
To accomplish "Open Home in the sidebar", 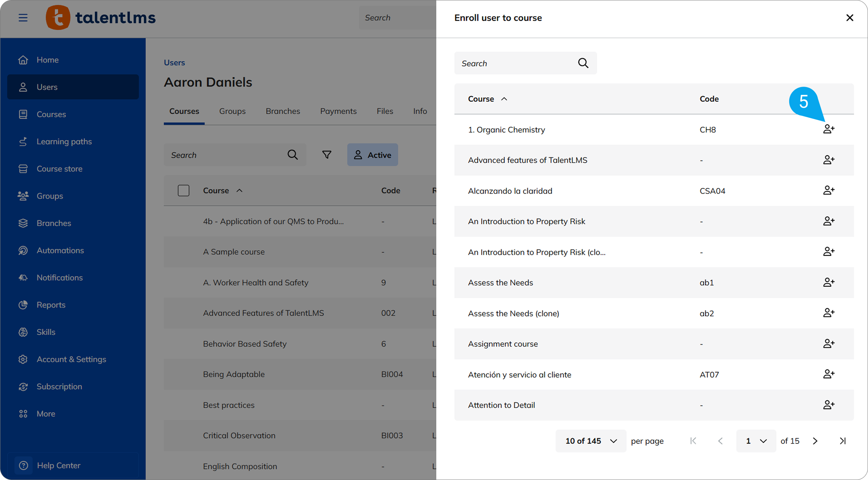I will pos(73,60).
